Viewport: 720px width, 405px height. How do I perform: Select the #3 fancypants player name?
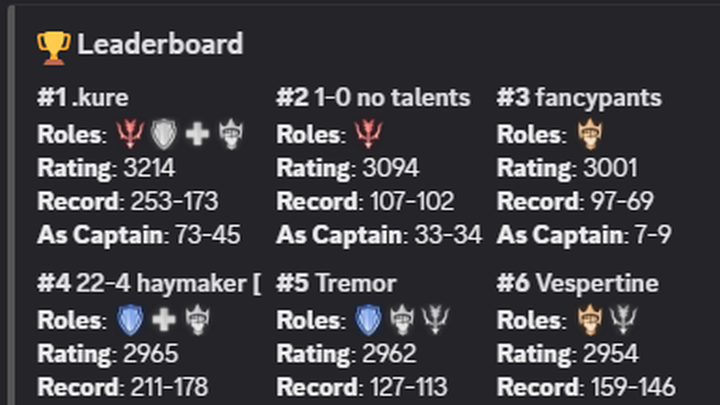click(x=579, y=98)
